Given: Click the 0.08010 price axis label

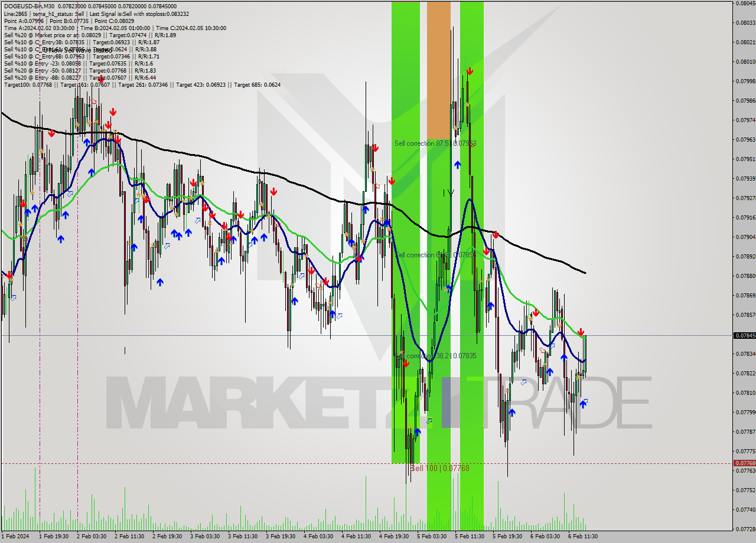Looking at the screenshot, I should 745,61.
